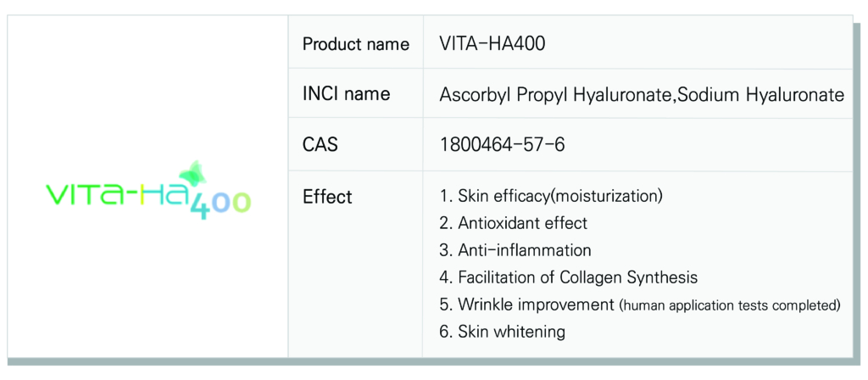Click the 'Effect' row label
This screenshot has height=380, width=868.
327,197
